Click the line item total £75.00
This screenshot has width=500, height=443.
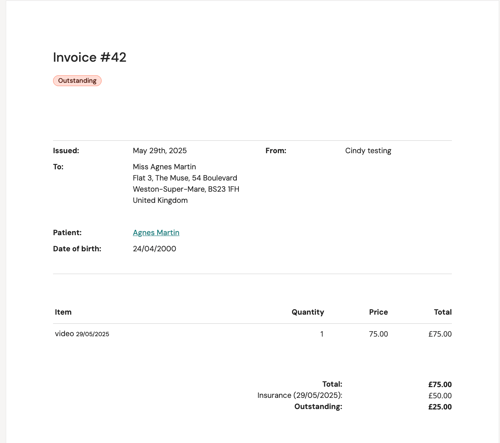(x=440, y=334)
